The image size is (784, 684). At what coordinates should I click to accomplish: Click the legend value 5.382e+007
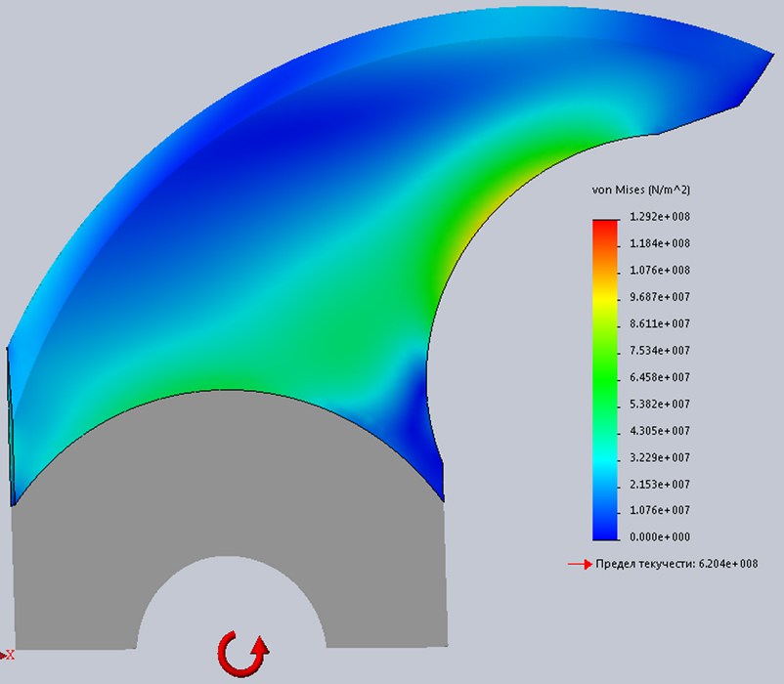pyautogui.click(x=660, y=405)
